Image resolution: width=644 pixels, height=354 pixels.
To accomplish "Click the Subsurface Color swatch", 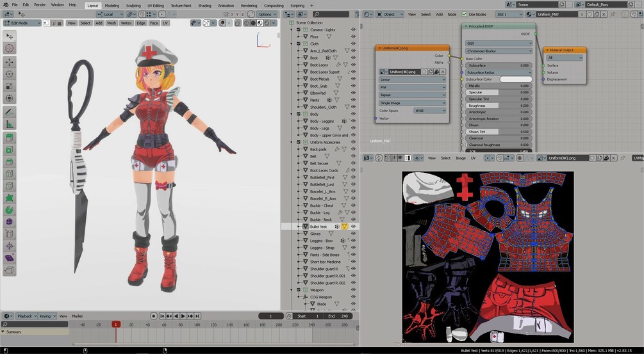I will click(516, 79).
